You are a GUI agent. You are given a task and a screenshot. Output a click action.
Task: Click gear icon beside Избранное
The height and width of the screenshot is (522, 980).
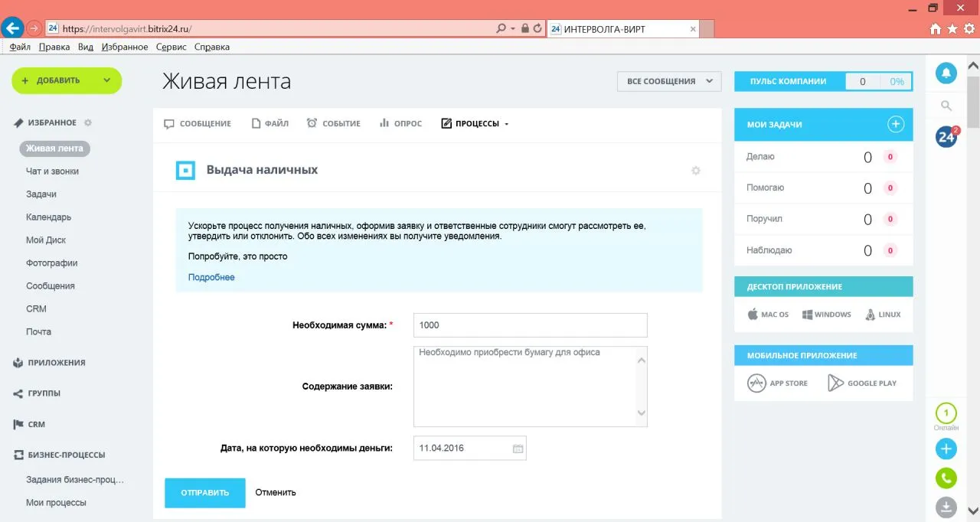click(88, 122)
